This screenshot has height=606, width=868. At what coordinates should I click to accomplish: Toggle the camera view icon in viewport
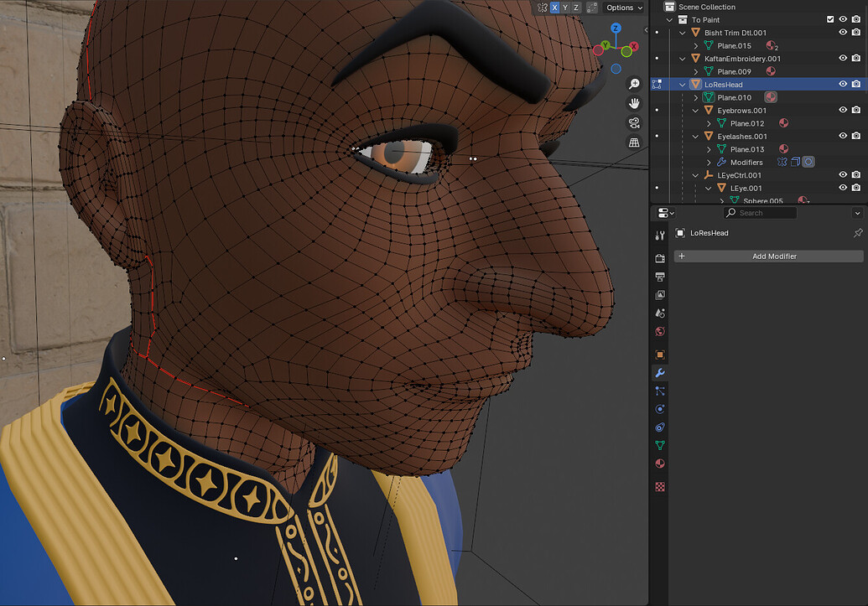click(x=633, y=122)
